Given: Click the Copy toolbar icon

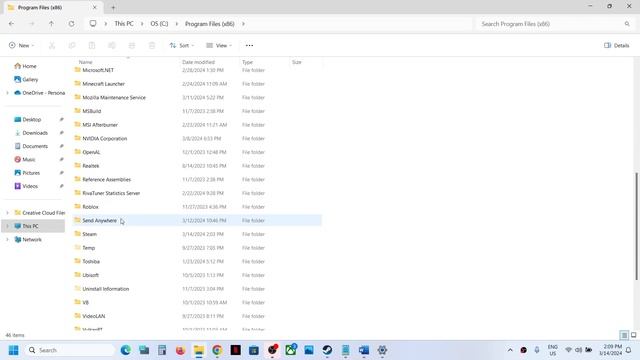Looking at the screenshot, I should tap(72, 45).
